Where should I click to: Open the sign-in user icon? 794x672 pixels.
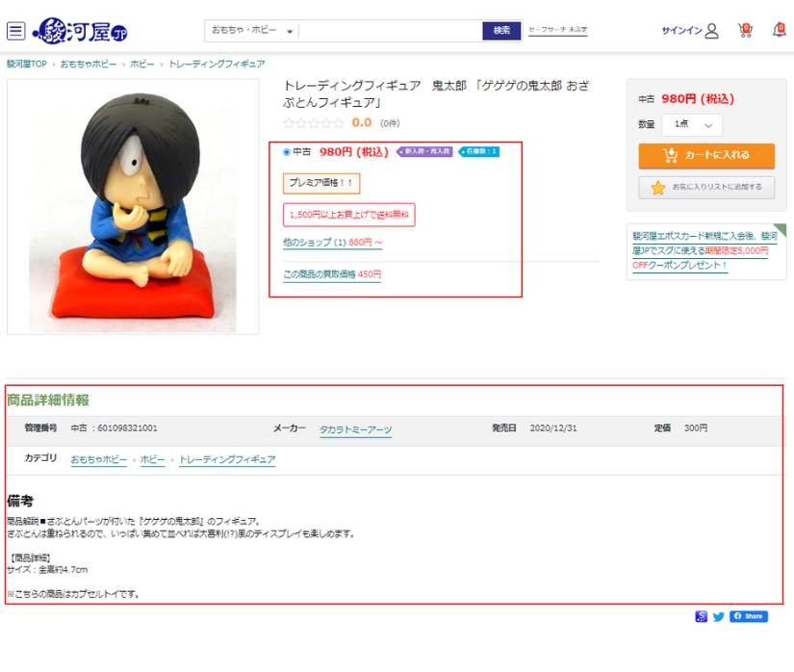point(711,31)
